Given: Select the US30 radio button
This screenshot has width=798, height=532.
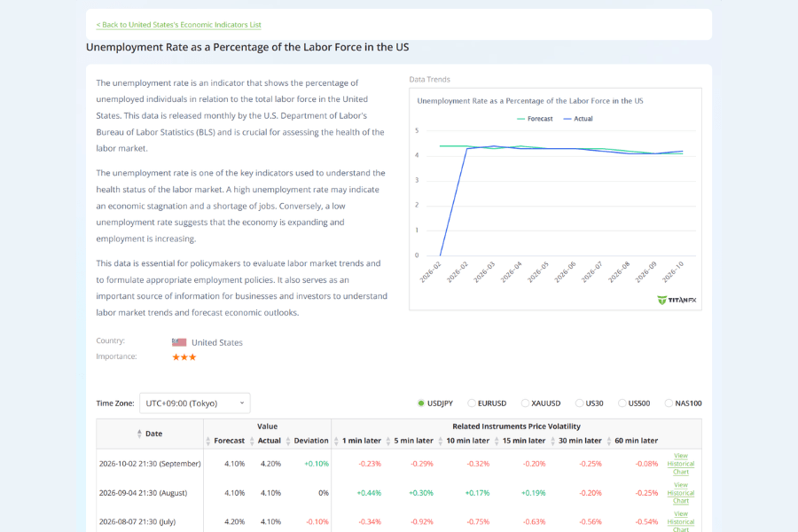Looking at the screenshot, I should click(579, 403).
